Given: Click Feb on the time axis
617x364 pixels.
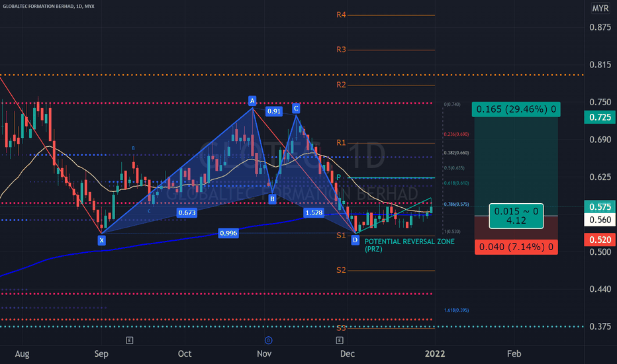Looking at the screenshot, I should pos(514,354).
